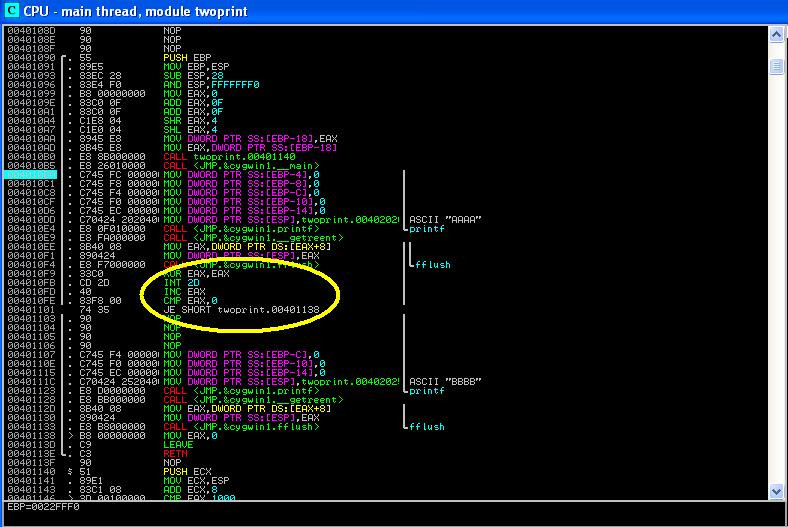Select row 00401107 MOV SS:[EBP-C],0
The width and height of the screenshot is (788, 527).
[386, 355]
